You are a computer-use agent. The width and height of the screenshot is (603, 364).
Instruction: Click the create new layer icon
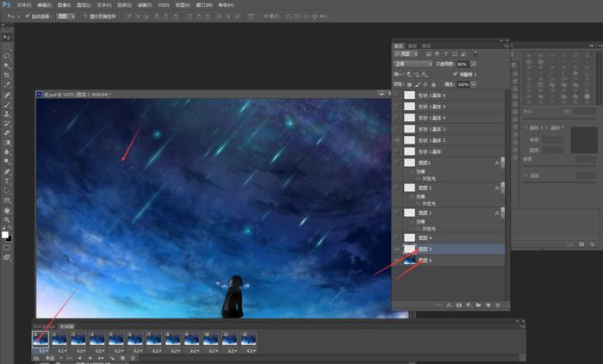pos(487,305)
